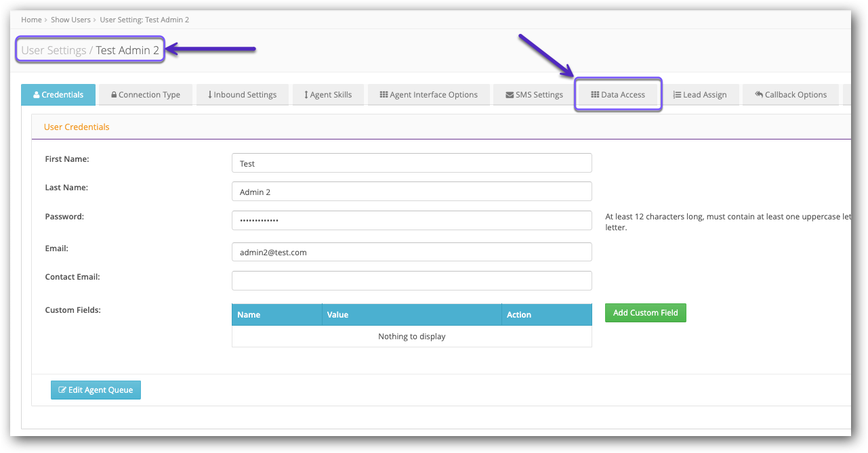Open the Data Access tab
Screen dimensions: 868x453
click(x=618, y=94)
